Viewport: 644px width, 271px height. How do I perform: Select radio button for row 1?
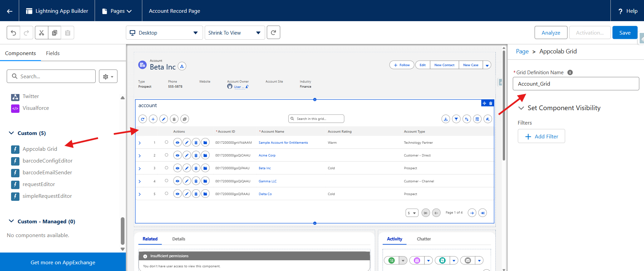166,142
